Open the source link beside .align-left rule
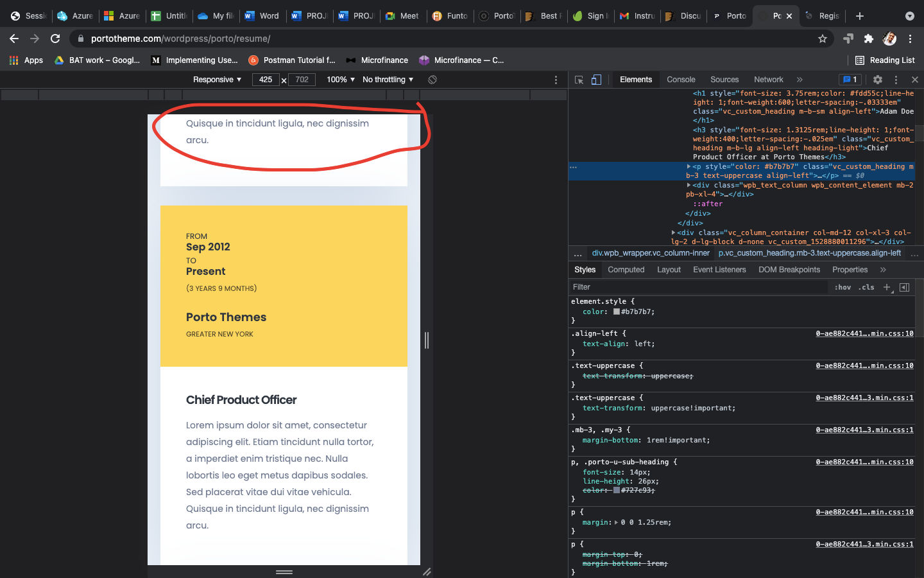Screen dimensions: 924x578 (864, 333)
